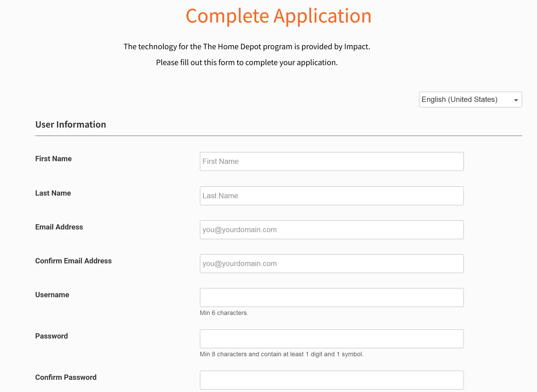Click the 'Confirm Email Address' label

click(x=73, y=261)
